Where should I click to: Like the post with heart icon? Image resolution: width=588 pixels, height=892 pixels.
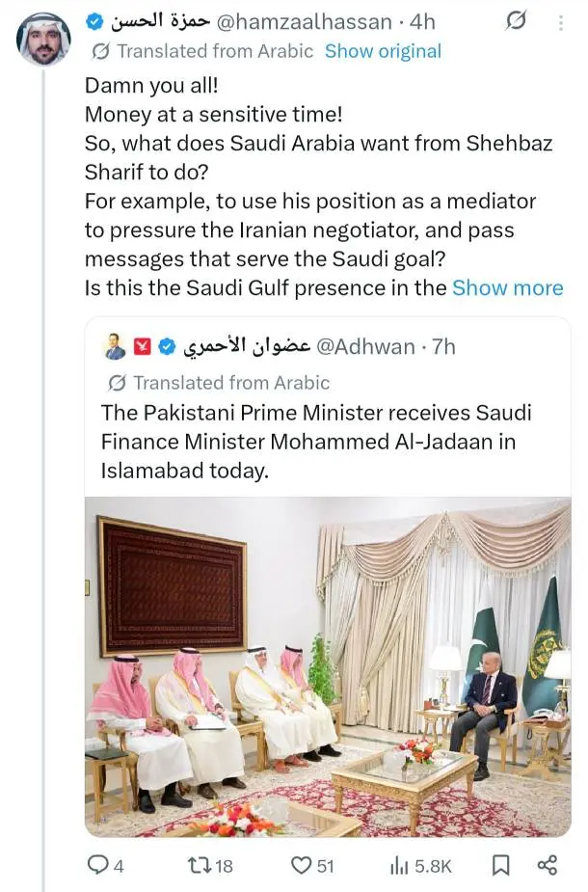tap(301, 866)
